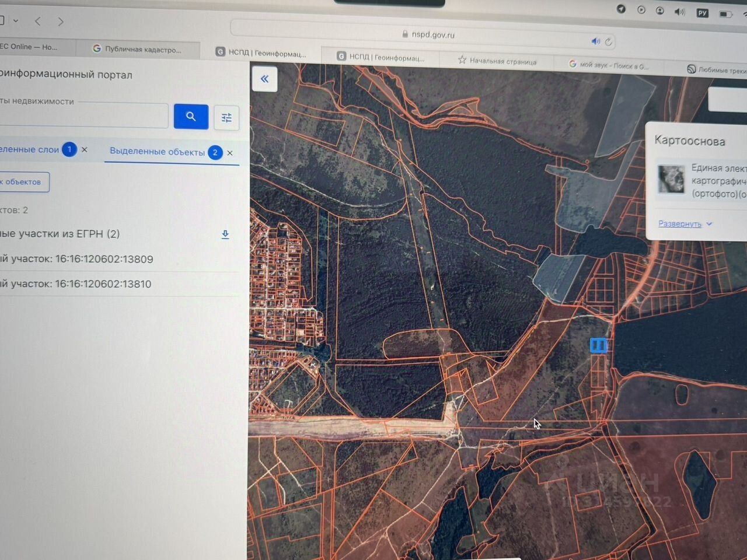Open search filter settings sliders icon
This screenshot has height=560, width=747.
click(226, 118)
